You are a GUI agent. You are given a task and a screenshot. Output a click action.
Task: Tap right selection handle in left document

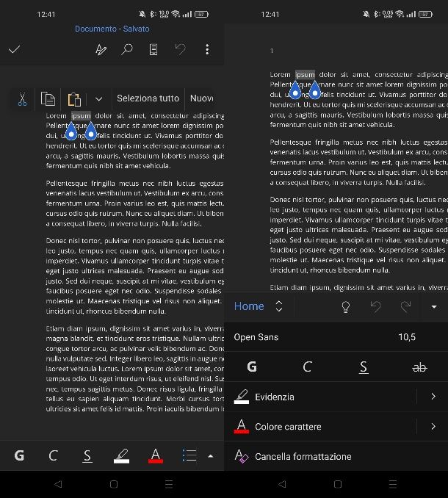click(91, 131)
